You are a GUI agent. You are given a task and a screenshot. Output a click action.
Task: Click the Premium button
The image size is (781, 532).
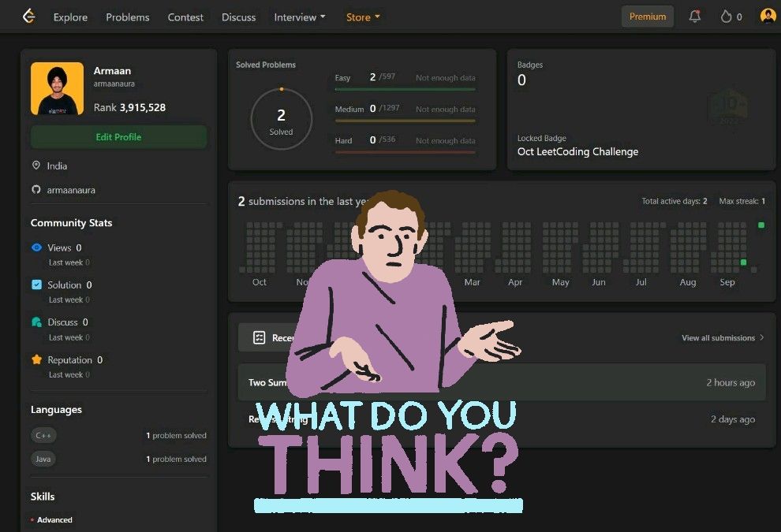648,17
